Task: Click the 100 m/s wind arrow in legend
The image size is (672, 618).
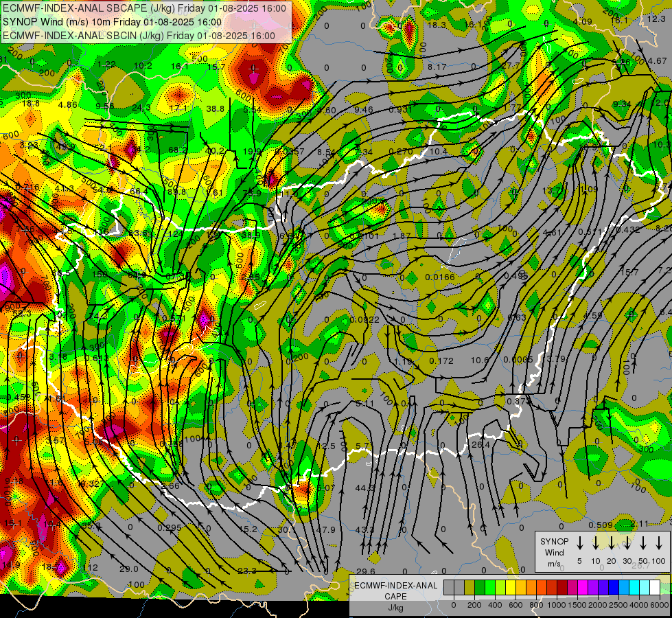Action: (659, 542)
